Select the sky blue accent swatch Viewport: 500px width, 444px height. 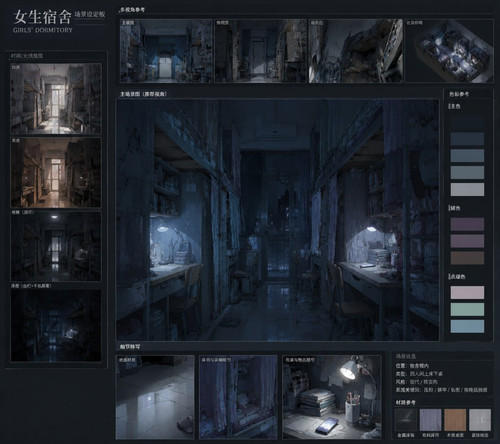467,326
